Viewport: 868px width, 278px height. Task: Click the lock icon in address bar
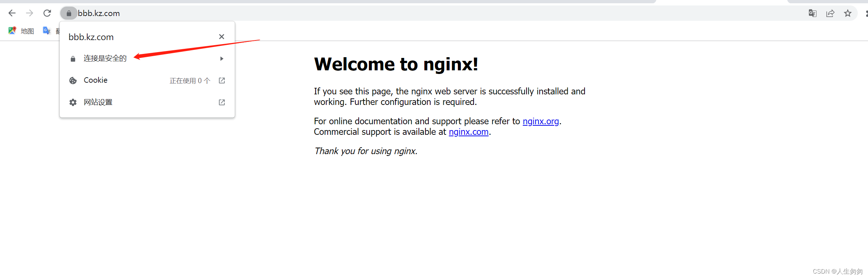[x=69, y=13]
